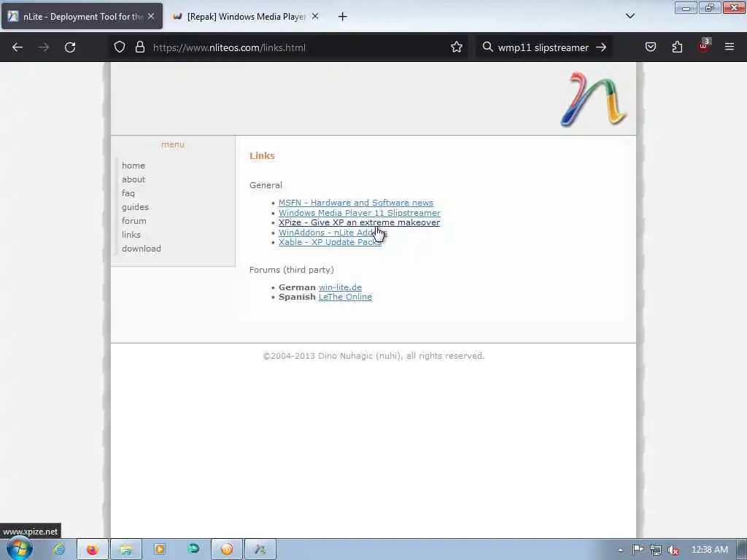Open the Action Center flag icon
This screenshot has height=560, width=747.
point(638,550)
